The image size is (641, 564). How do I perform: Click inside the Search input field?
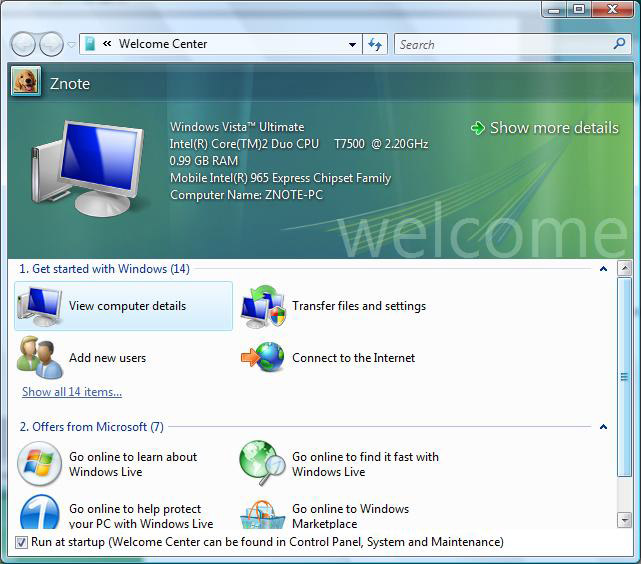pyautogui.click(x=500, y=44)
